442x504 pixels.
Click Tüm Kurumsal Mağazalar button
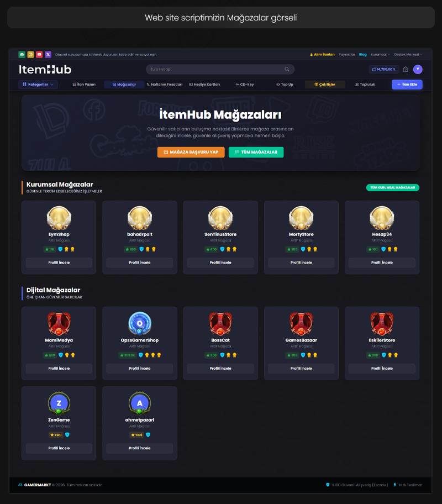392,187
